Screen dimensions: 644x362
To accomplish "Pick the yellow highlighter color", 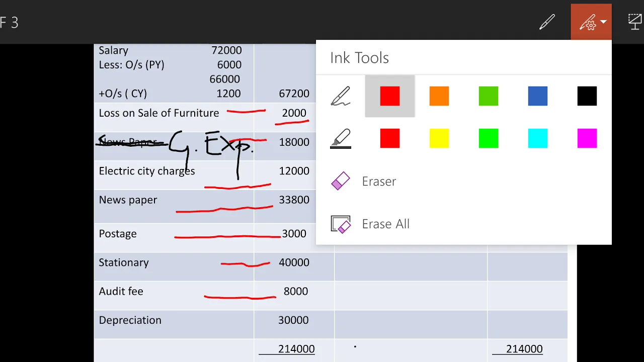I will 439,138.
